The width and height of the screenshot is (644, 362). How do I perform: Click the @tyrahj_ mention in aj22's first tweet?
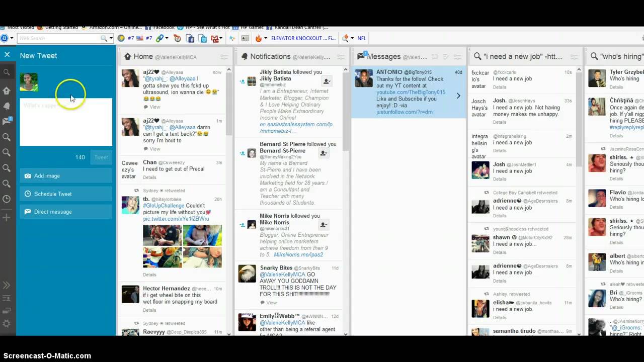pos(156,79)
